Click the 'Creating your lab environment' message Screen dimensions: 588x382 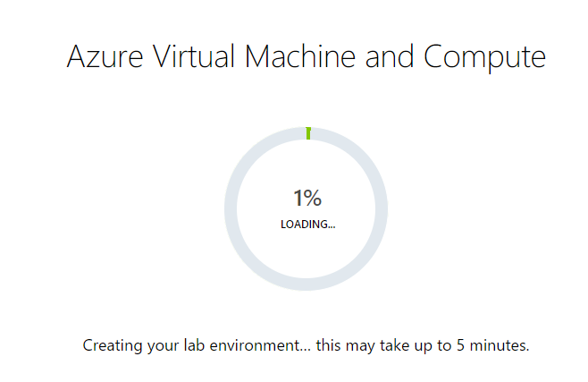[x=307, y=345]
